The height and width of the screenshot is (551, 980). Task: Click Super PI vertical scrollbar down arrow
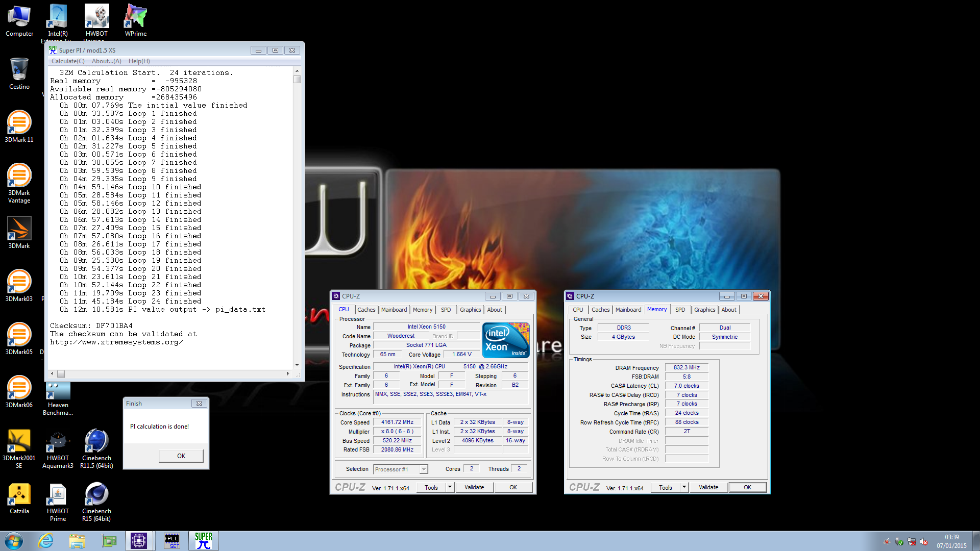click(x=297, y=365)
